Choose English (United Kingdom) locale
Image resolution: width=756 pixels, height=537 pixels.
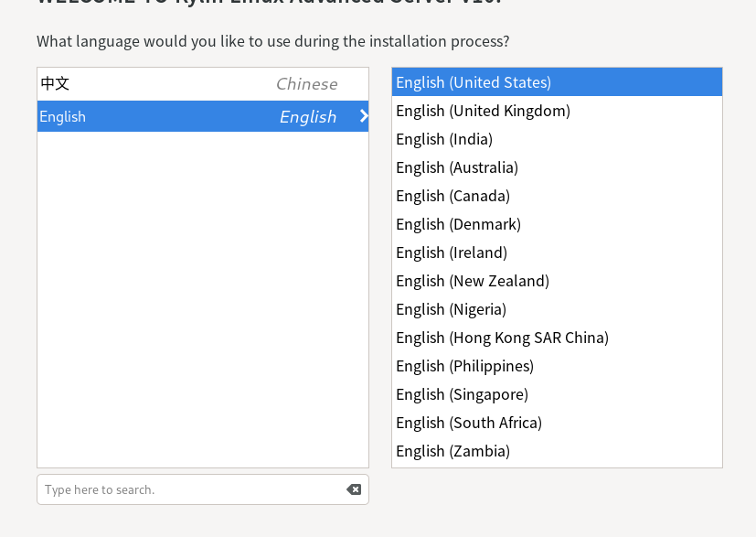pyautogui.click(x=557, y=111)
